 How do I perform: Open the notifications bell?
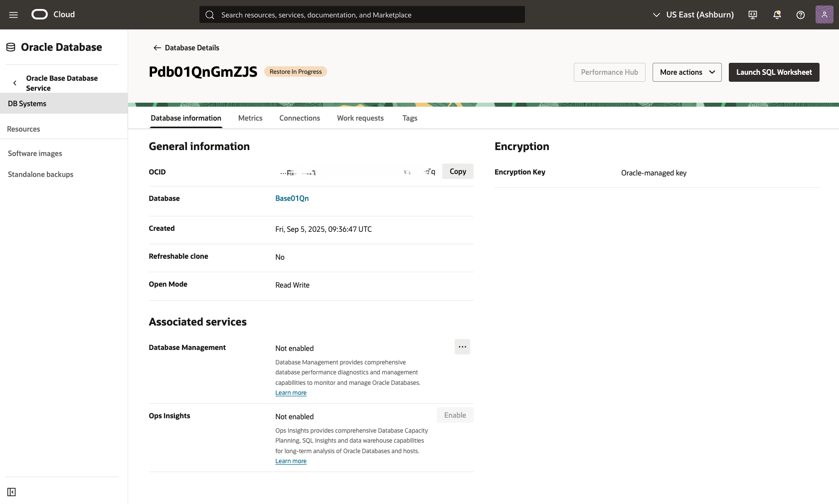tap(776, 14)
